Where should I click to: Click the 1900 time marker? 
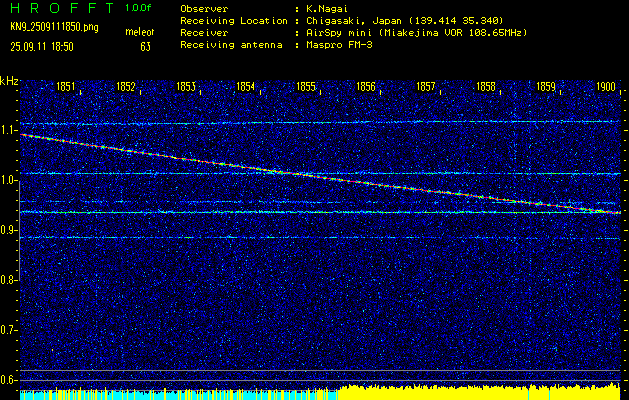pos(606,86)
